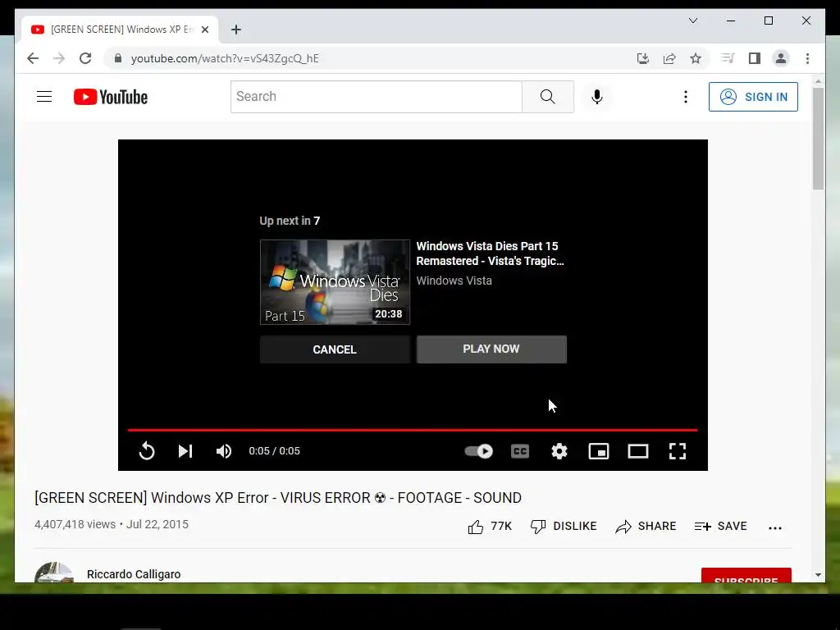Enter full screen mode
This screenshot has height=630, width=840.
tap(678, 451)
